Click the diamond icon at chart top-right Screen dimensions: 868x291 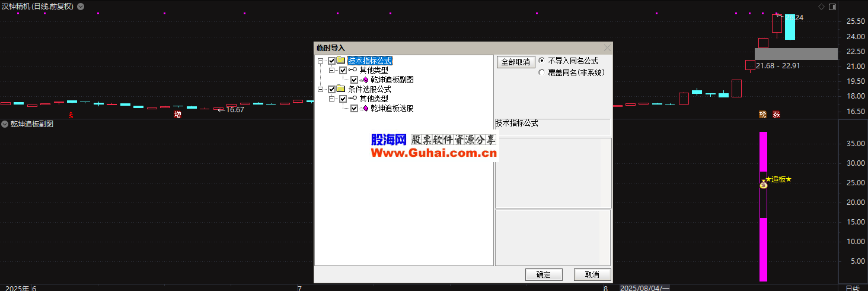click(821, 7)
